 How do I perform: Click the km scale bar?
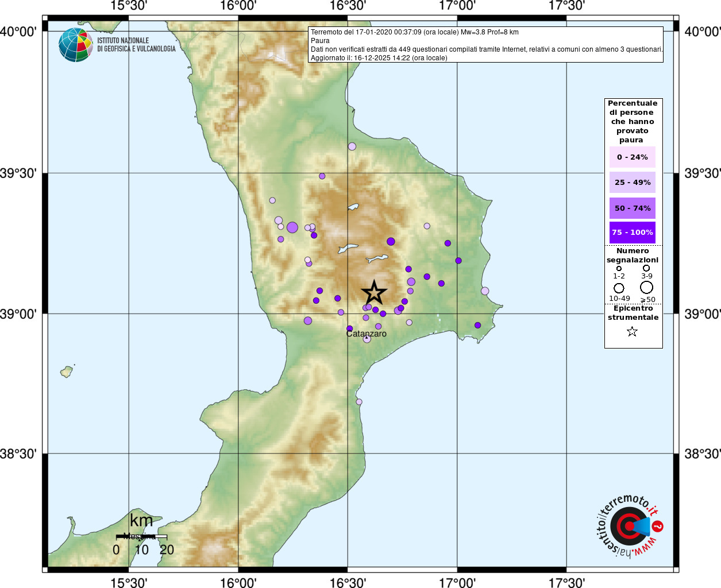(141, 537)
